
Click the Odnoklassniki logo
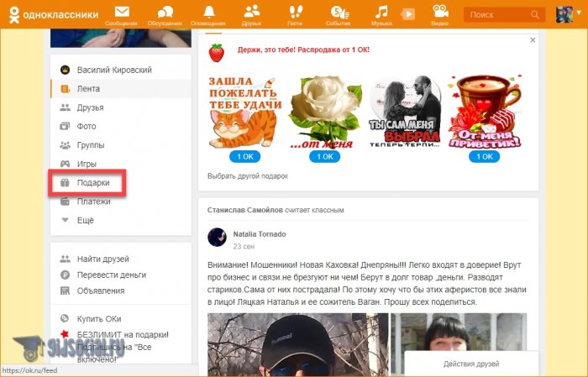click(x=50, y=14)
